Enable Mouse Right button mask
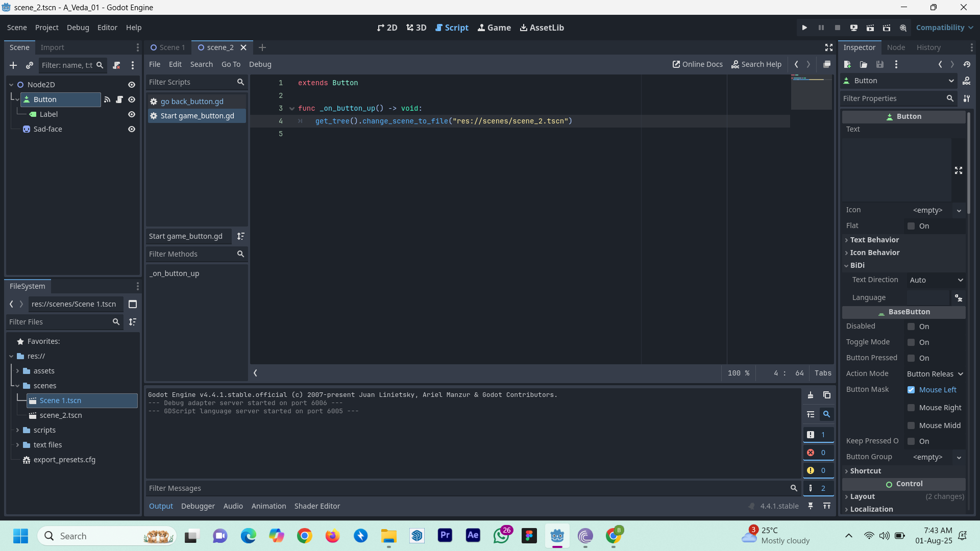980x551 pixels. pos(911,408)
